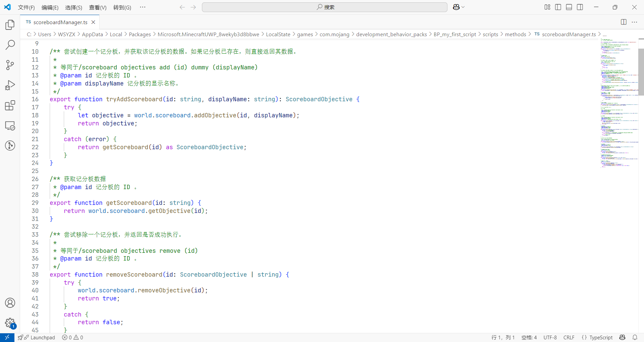
Task: Click the games breadcrumb segment
Action: (305, 34)
